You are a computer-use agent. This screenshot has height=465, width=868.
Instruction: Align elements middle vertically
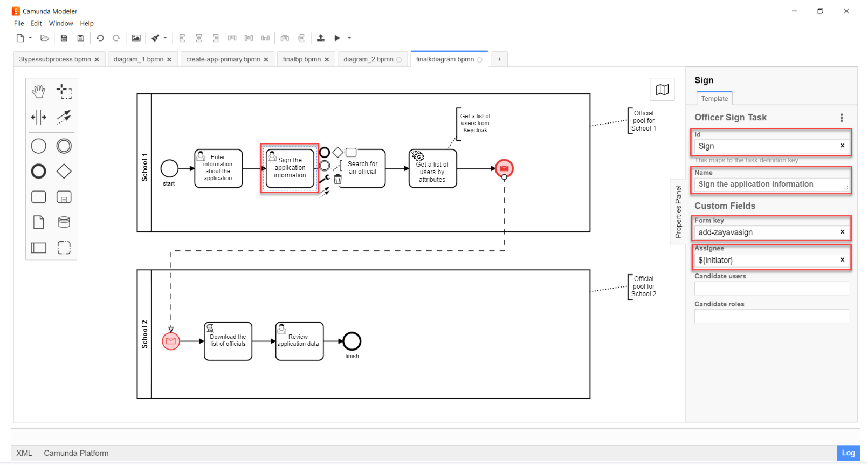coord(249,38)
